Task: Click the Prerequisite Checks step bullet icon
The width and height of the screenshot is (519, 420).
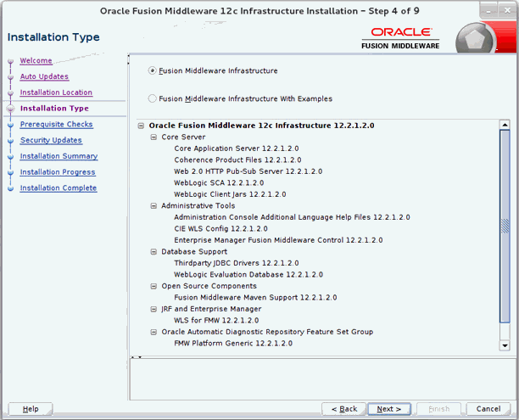Action: coord(10,125)
